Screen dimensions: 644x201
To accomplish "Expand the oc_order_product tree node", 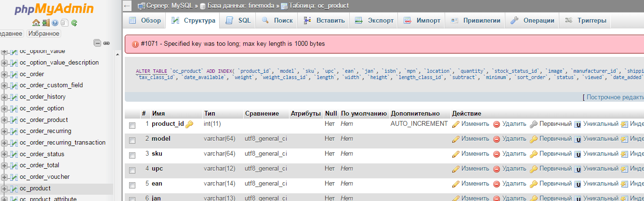I will pyautogui.click(x=5, y=120).
